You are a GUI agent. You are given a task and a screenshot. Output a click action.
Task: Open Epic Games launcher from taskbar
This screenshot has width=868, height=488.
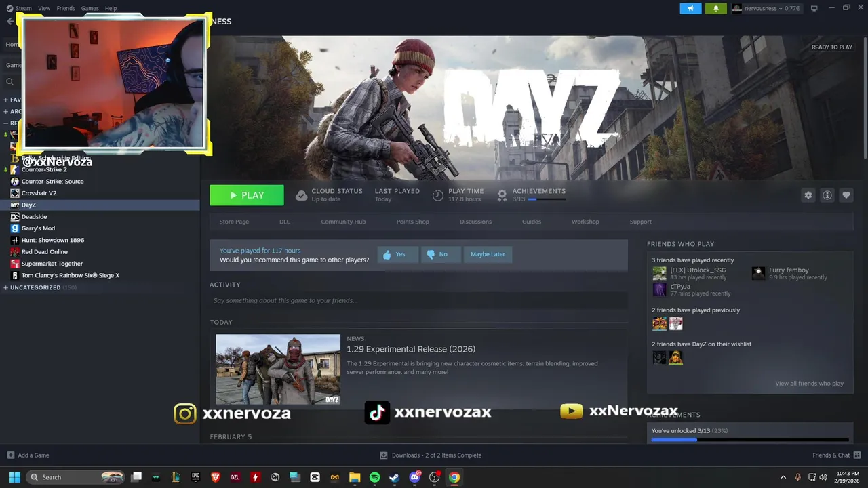tap(196, 477)
